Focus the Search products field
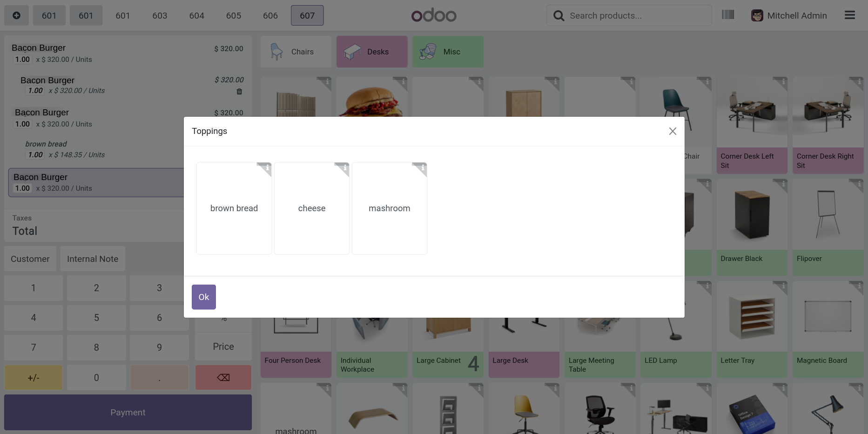 coord(629,15)
